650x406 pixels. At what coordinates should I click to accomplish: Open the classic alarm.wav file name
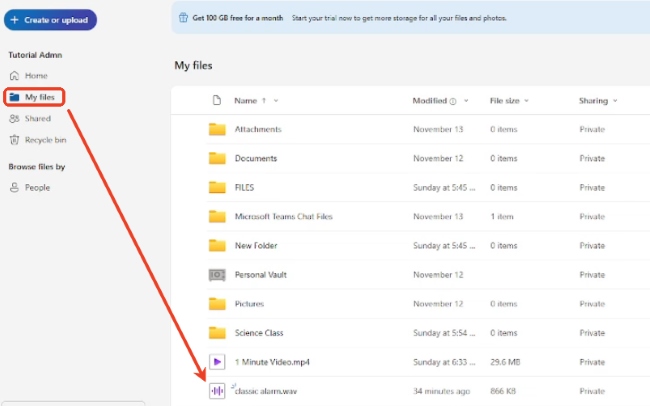pos(266,391)
